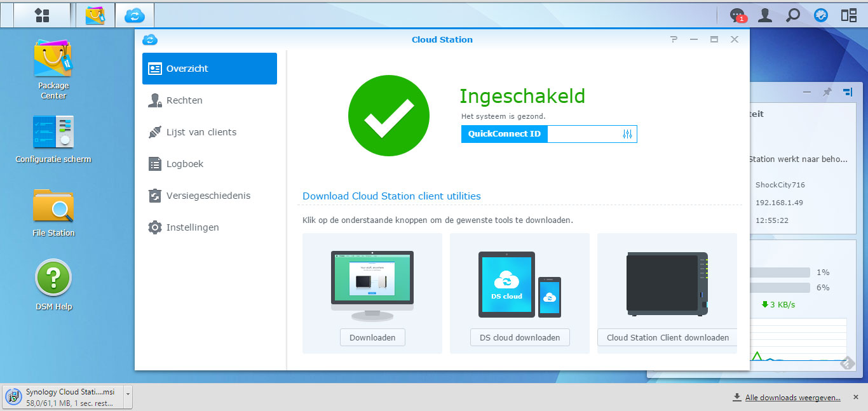Click the network traffic graph in widget
This screenshot has width=868, height=411.
(798, 340)
